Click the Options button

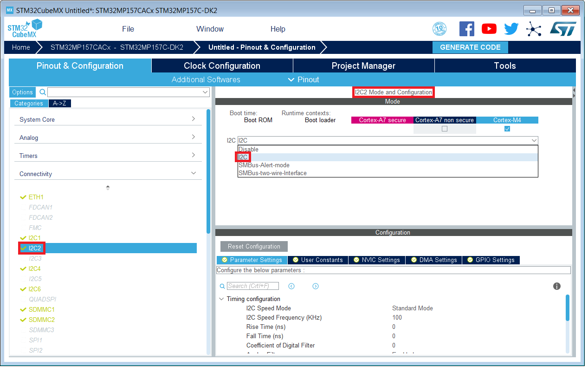coord(22,92)
